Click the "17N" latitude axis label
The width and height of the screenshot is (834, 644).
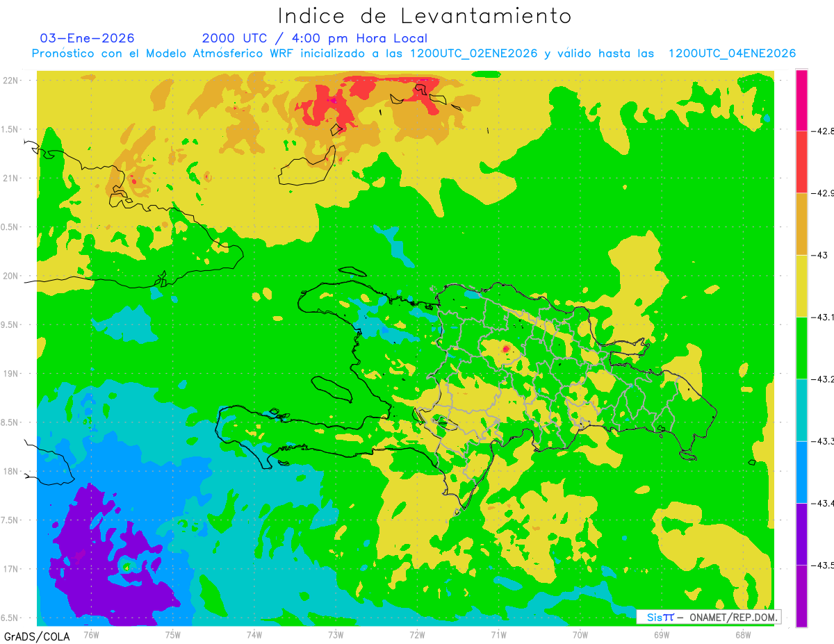10,569
